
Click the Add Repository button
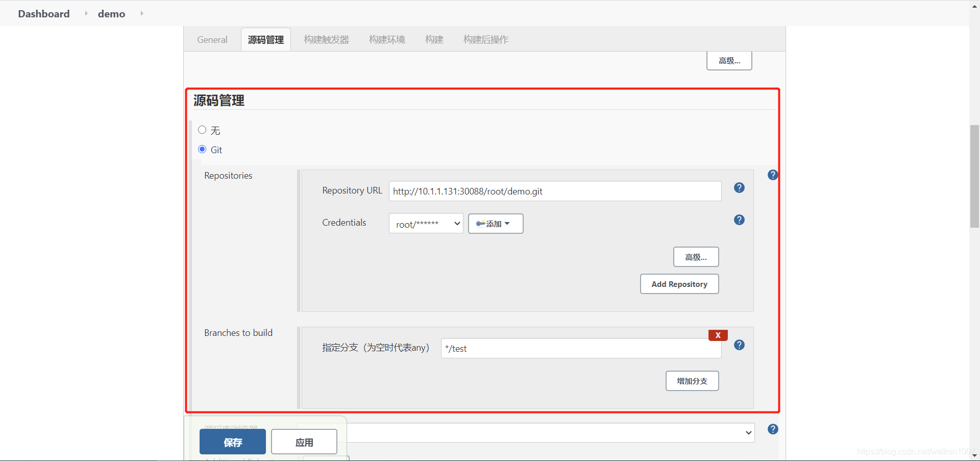[679, 284]
